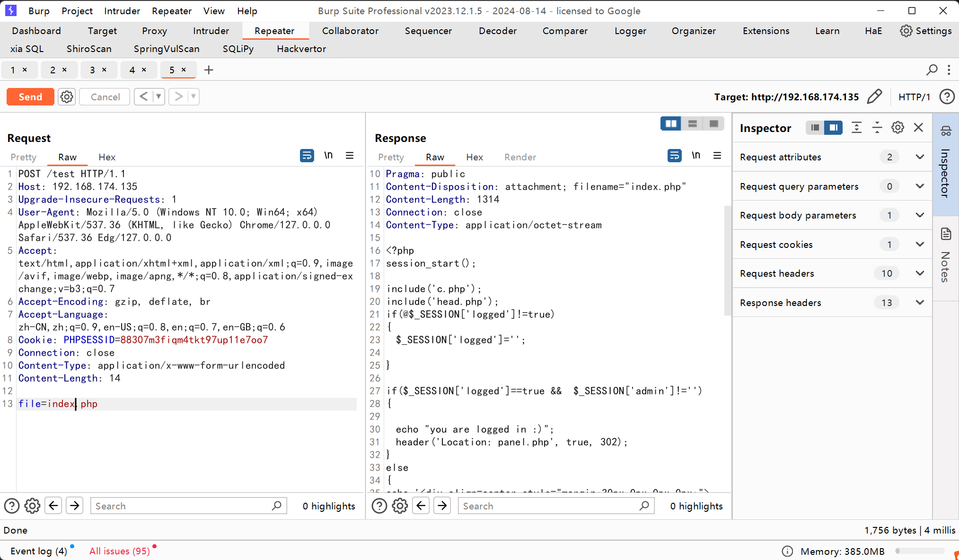Toggle non-printable characters in Response panel
Image resolution: width=959 pixels, height=560 pixels.
coord(696,155)
